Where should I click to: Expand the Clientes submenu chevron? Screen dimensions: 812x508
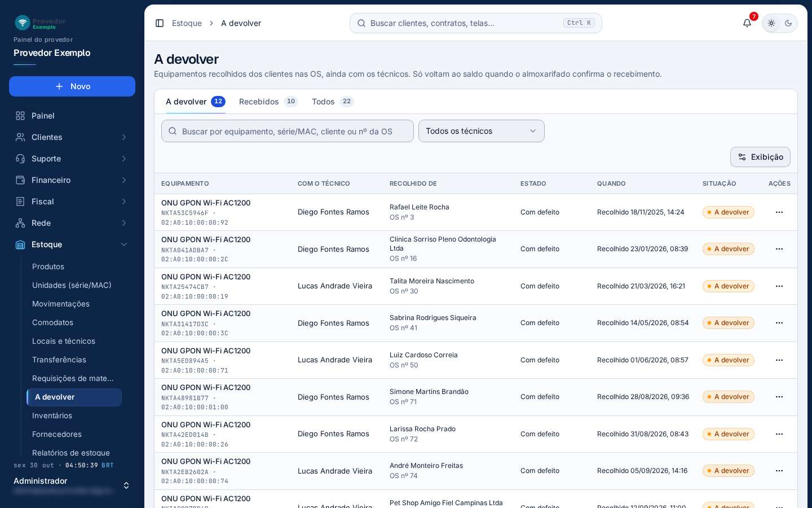pos(124,137)
